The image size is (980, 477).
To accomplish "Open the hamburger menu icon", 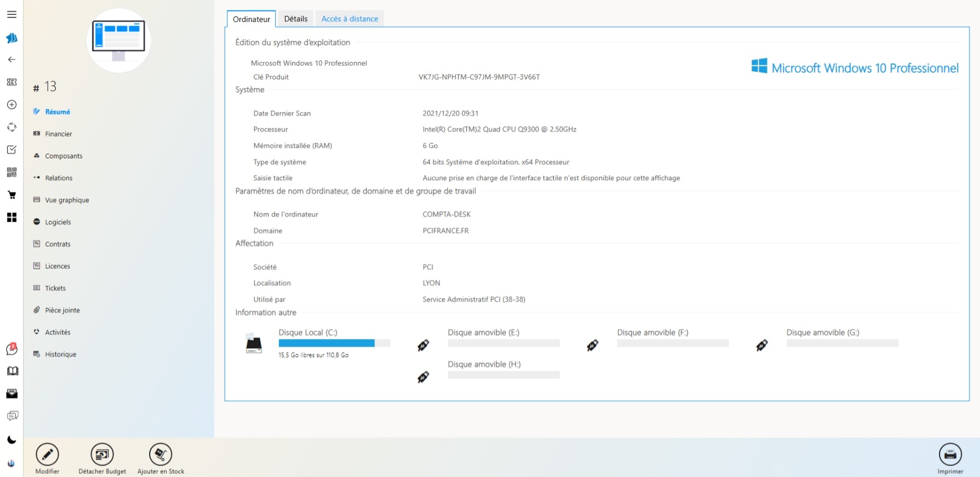I will tap(12, 15).
